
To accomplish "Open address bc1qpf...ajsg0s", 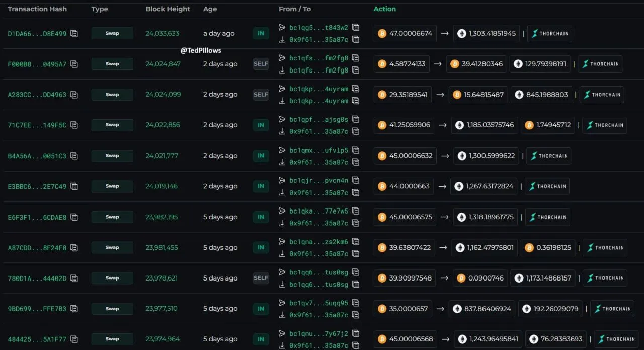I will [x=318, y=119].
